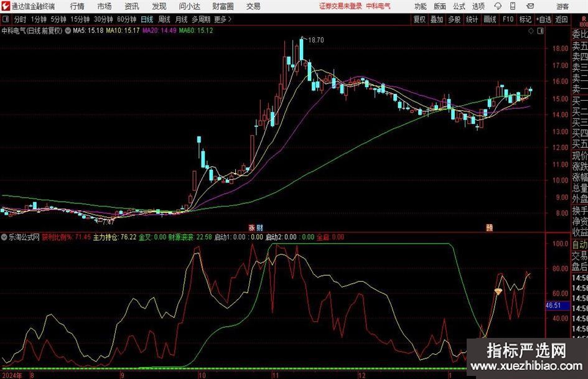
Task: Click the diamond icon above the chart
Action: 531,31
